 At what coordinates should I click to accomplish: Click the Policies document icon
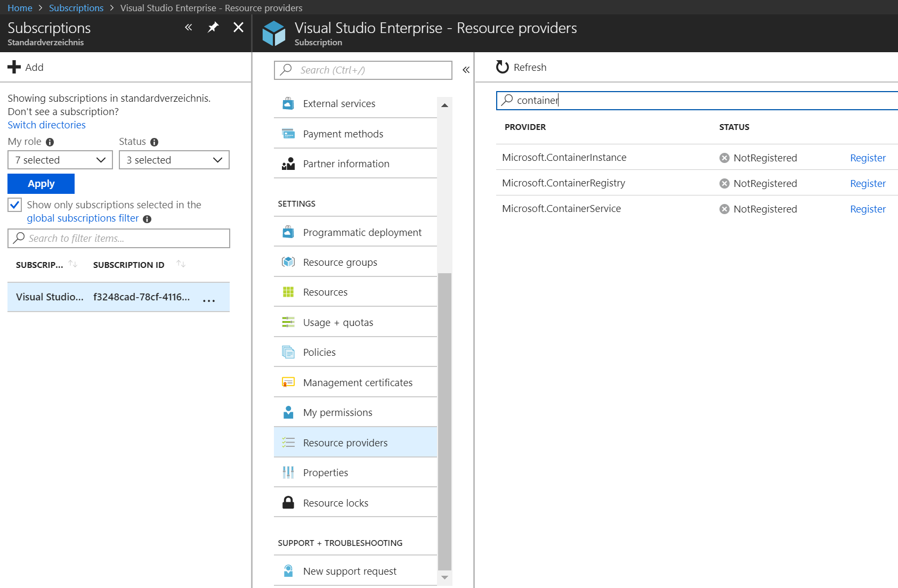(288, 352)
